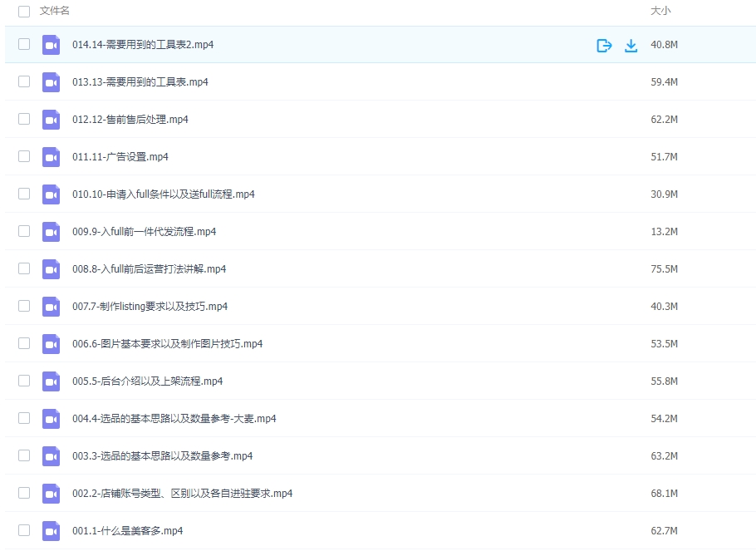Click the video icon beside 007.7-制作listing要求以及技巧.mp4
Image resolution: width=756 pixels, height=551 pixels.
[x=51, y=306]
